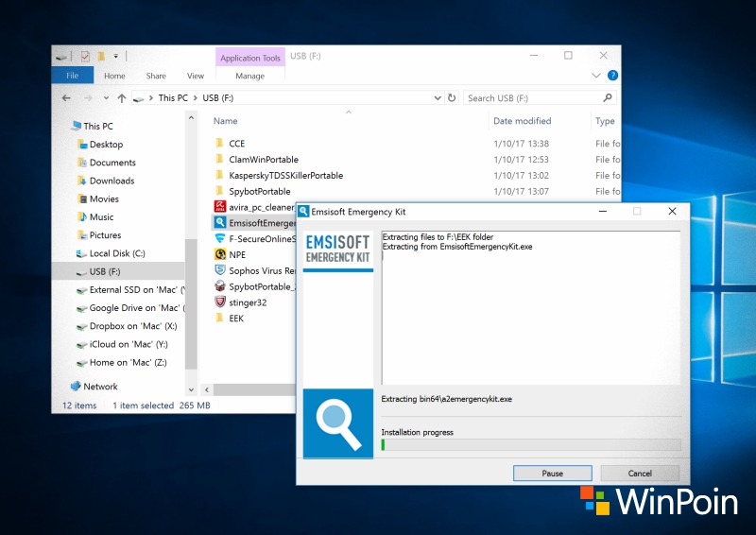Select the SpybotPortable folder icon
The height and width of the screenshot is (535, 756).
(220, 191)
